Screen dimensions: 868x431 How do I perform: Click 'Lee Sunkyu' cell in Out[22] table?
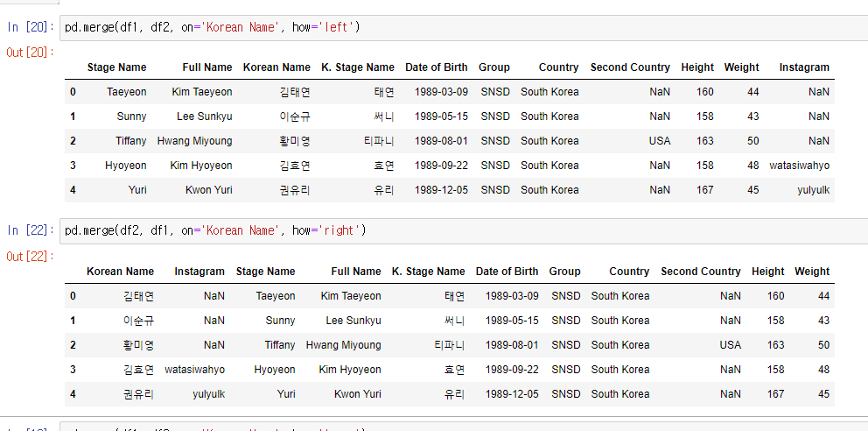click(x=353, y=321)
